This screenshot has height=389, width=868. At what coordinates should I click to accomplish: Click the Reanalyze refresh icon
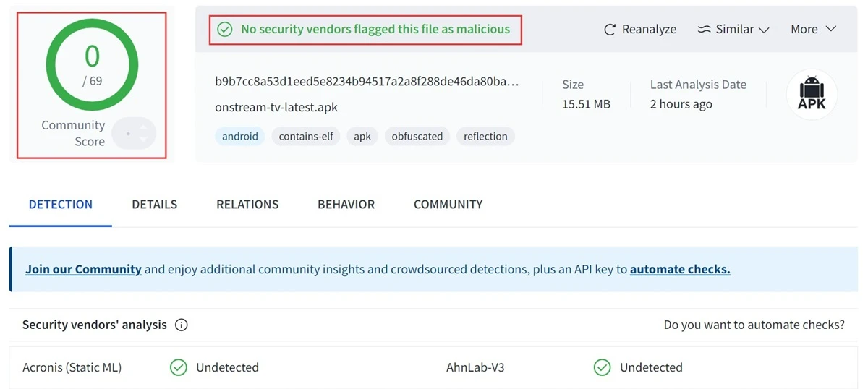[610, 30]
